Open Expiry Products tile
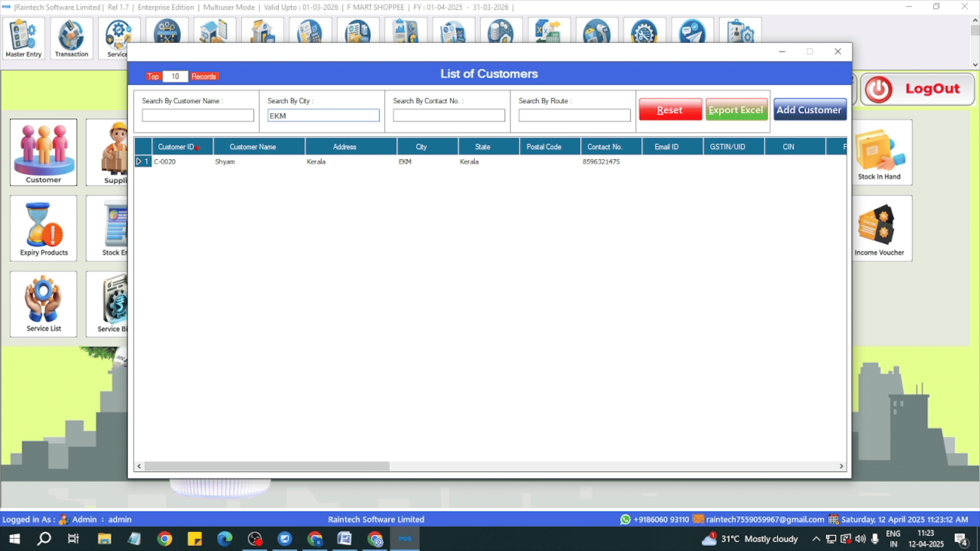The width and height of the screenshot is (980, 551). [43, 228]
